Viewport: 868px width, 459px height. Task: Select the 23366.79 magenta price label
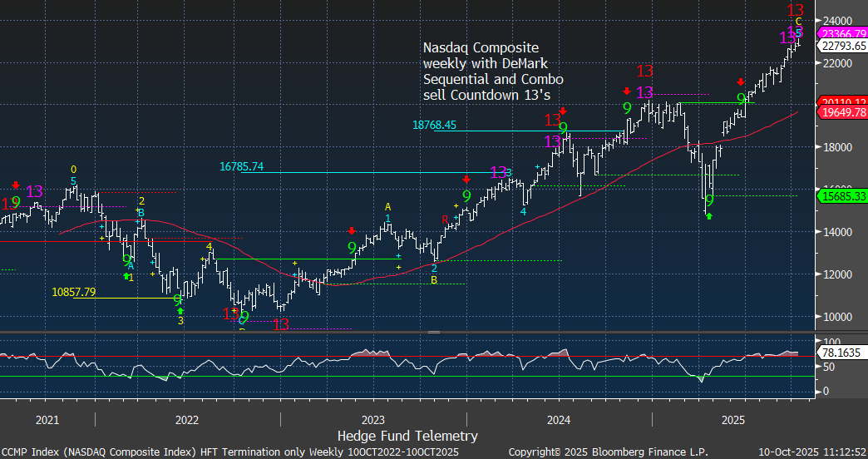coord(843,32)
